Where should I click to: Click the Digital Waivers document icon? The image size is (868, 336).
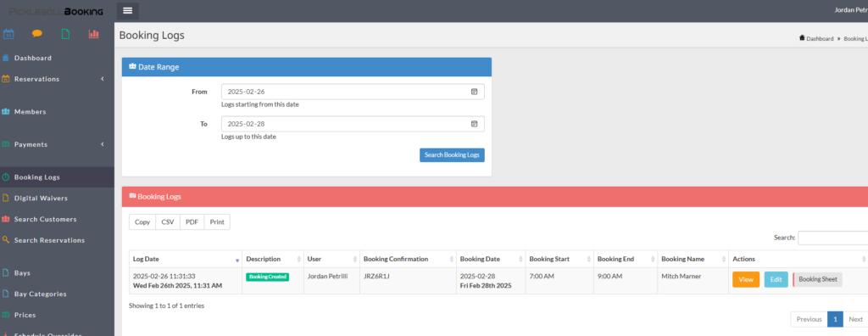coord(6,198)
